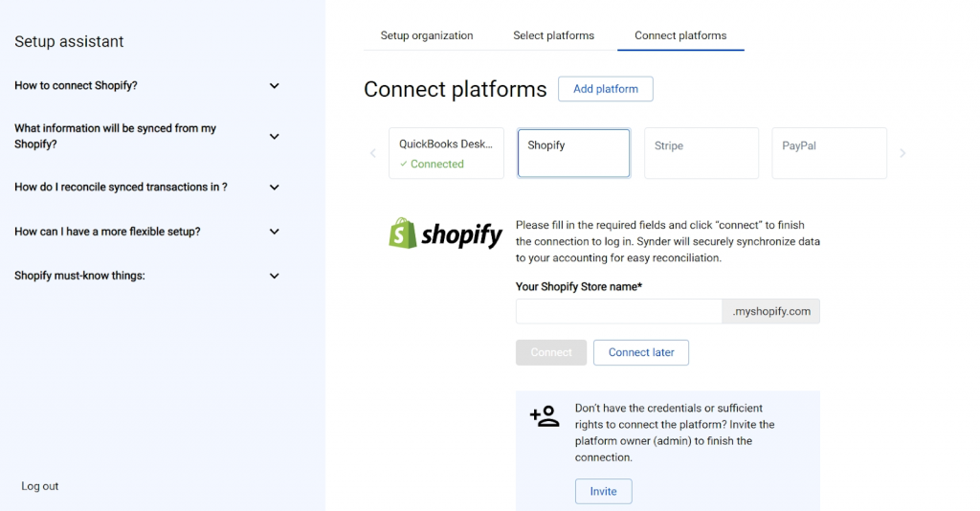
Task: Expand "What information will be synced" section
Action: [x=274, y=137]
